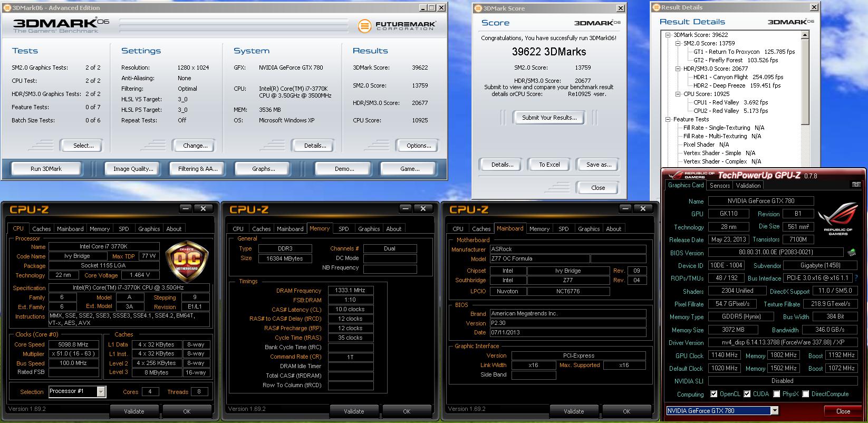Click Change... under the Settings section
This screenshot has width=868, height=423.
tap(195, 146)
